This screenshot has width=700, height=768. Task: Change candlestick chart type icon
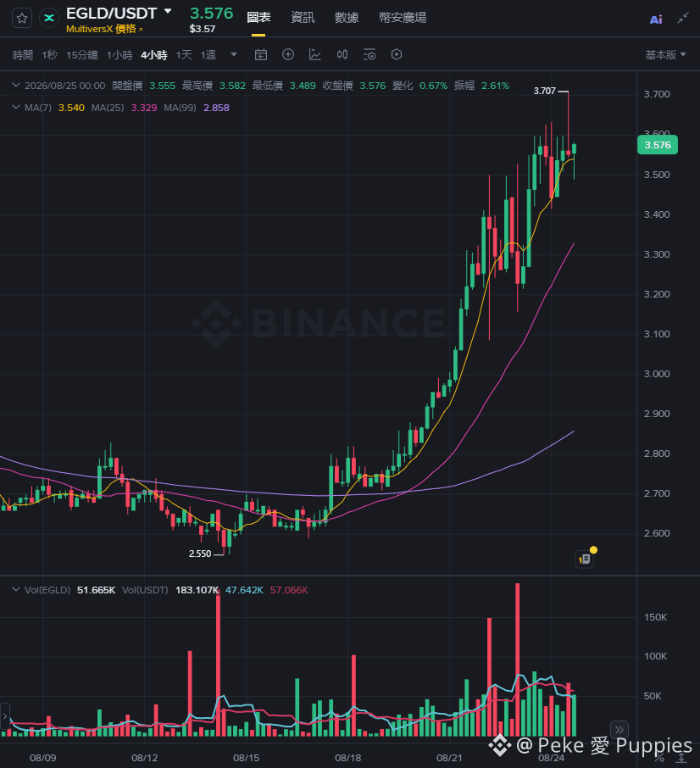coord(342,54)
